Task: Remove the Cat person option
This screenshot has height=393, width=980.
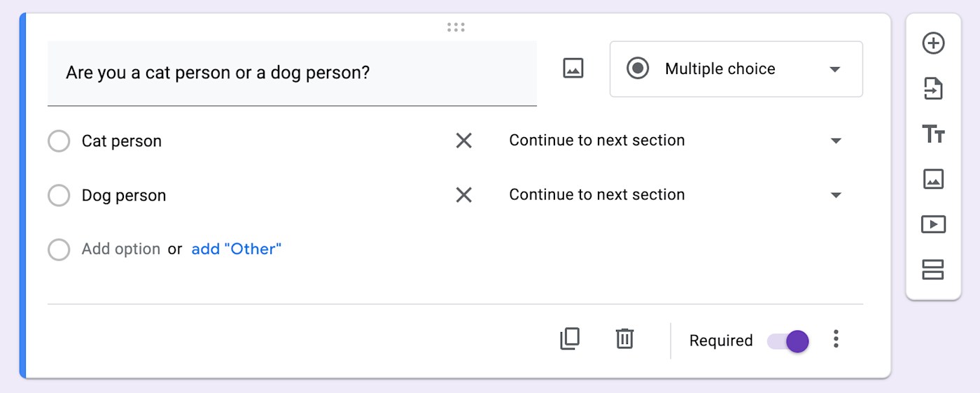Action: point(463,141)
